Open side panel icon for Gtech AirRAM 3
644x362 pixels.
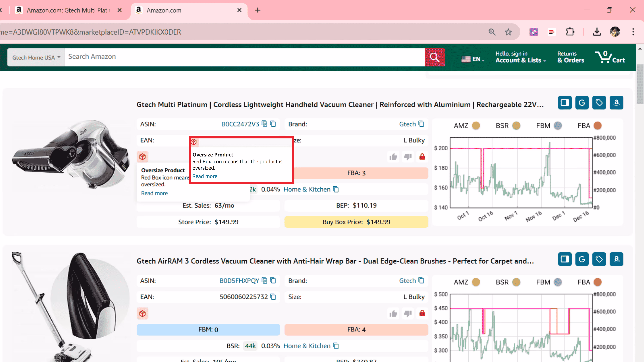pyautogui.click(x=565, y=259)
